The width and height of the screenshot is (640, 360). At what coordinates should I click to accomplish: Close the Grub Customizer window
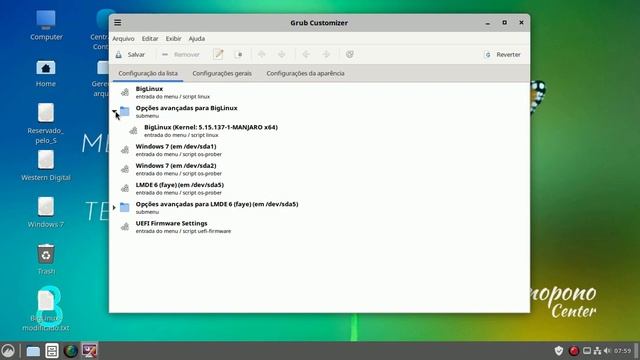[521, 22]
